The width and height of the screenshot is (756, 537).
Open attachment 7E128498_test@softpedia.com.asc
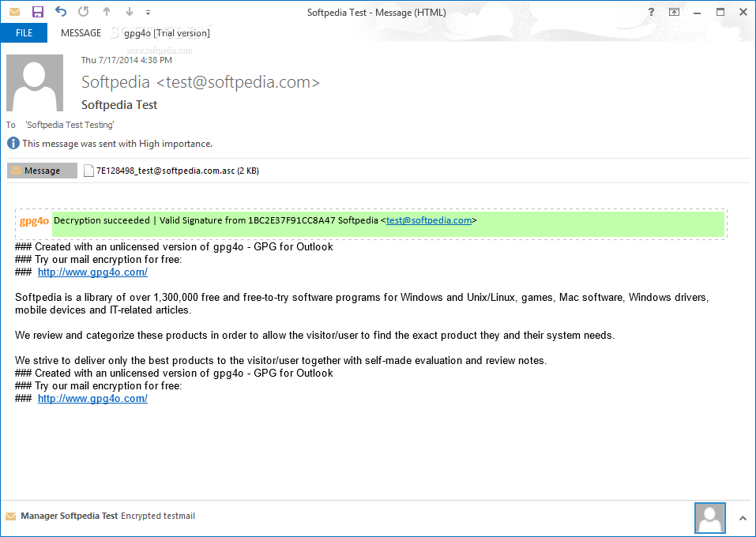[171, 171]
